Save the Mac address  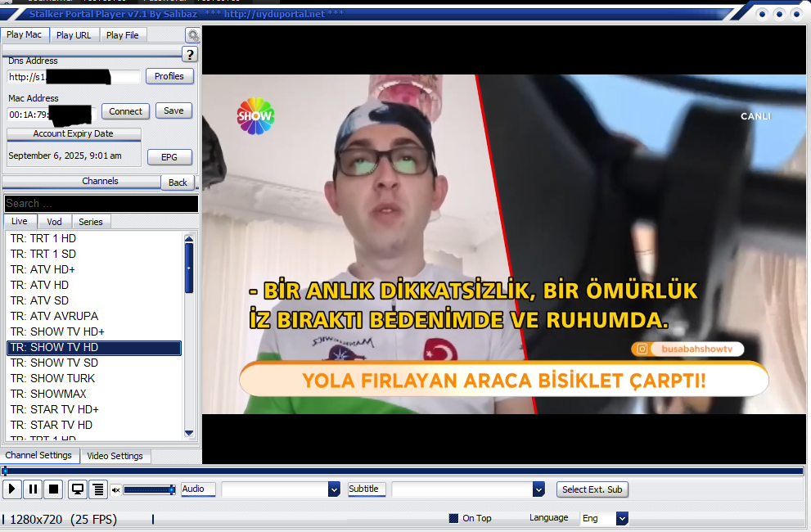(x=173, y=110)
